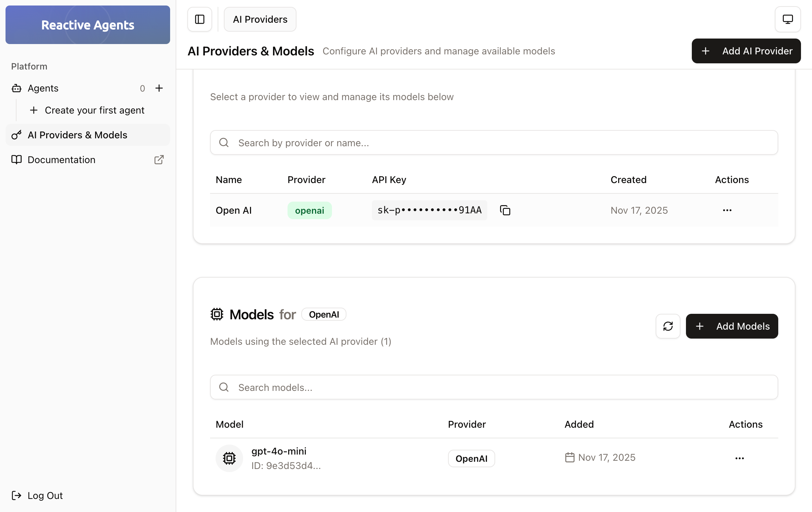Select the AI Providers & Models key icon

coord(16,135)
